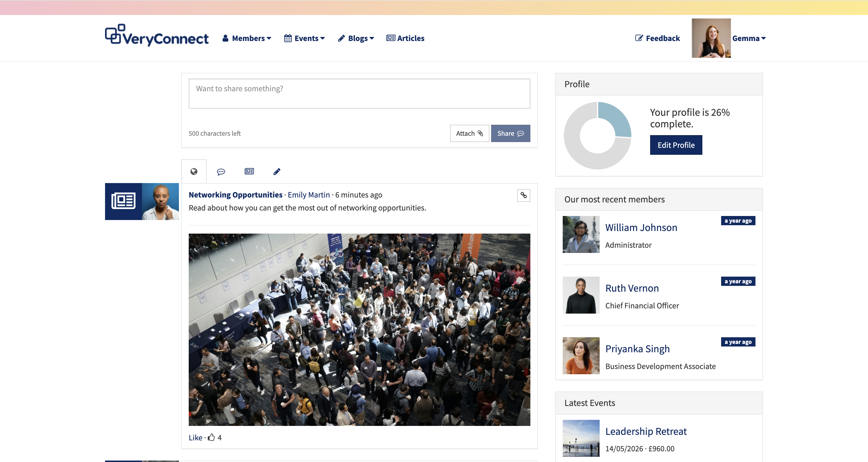Select the globe all-activity feed tab
Screen dimensions: 868x462
194,171
